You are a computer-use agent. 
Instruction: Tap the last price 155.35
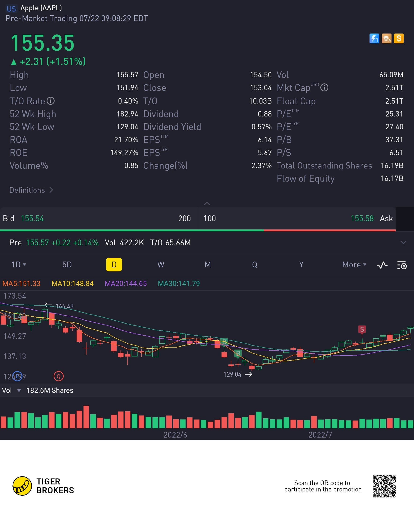point(42,43)
